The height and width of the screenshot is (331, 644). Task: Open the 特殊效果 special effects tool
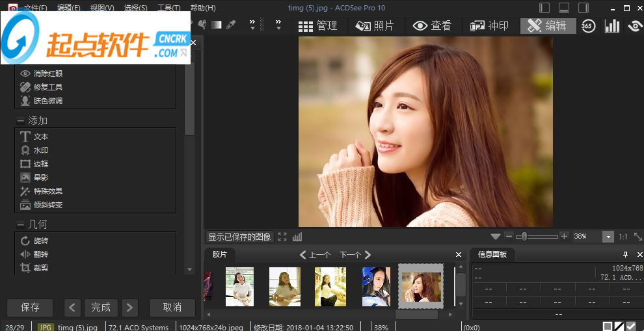coord(47,191)
